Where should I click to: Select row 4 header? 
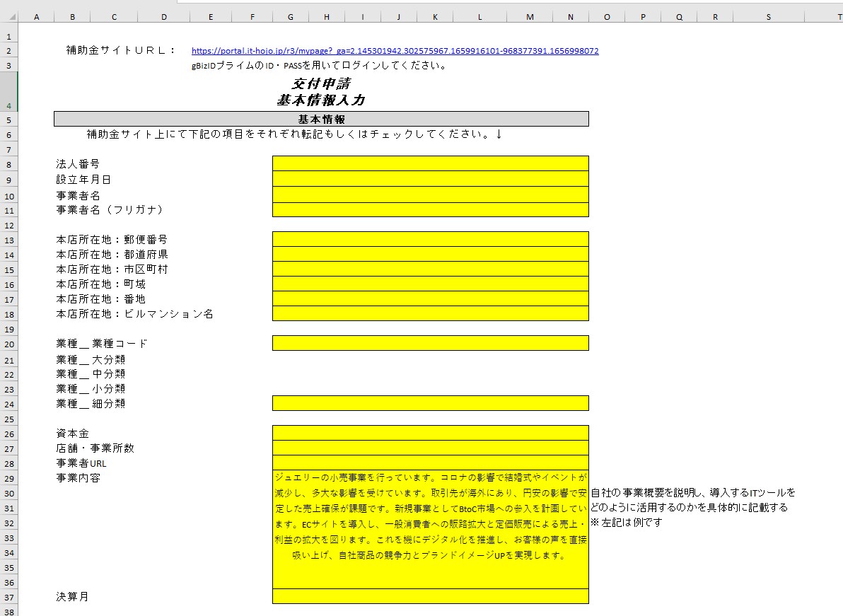tap(8, 92)
